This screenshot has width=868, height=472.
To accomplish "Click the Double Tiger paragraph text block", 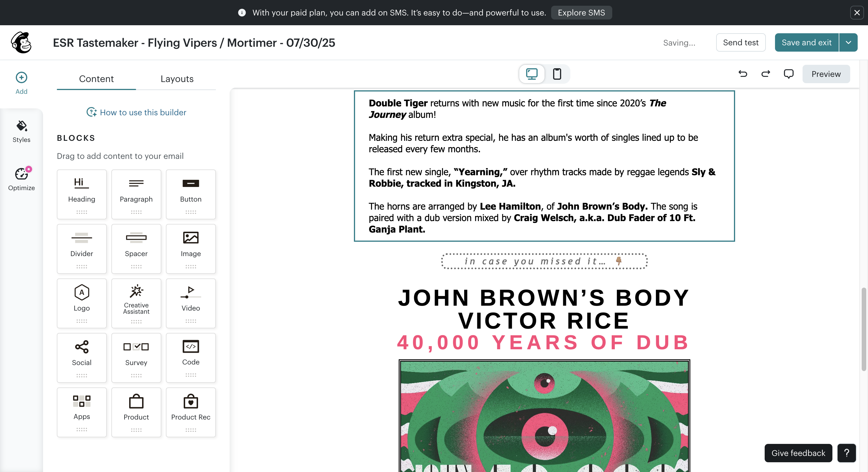I will coord(544,166).
